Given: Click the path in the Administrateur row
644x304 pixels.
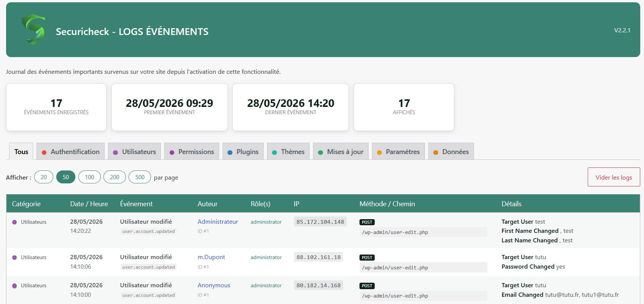Looking at the screenshot, I should pos(423,232).
